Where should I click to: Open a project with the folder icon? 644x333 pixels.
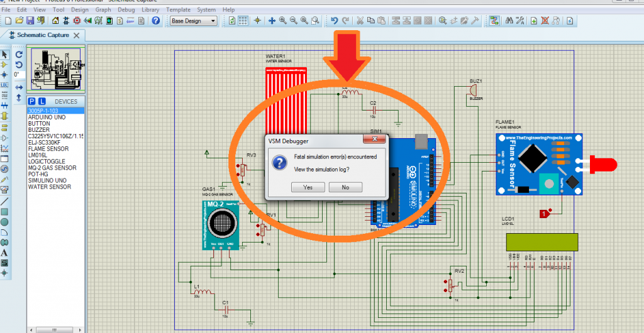(19, 21)
